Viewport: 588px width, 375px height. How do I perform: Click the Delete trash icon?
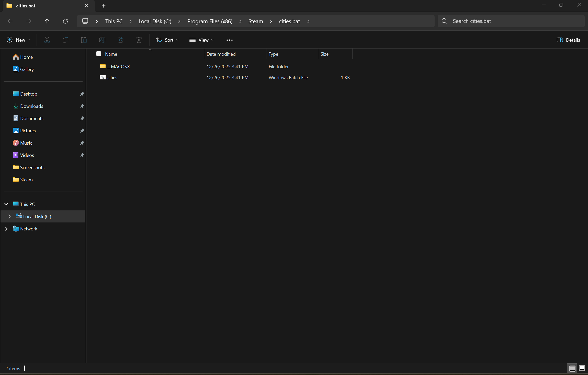click(139, 40)
